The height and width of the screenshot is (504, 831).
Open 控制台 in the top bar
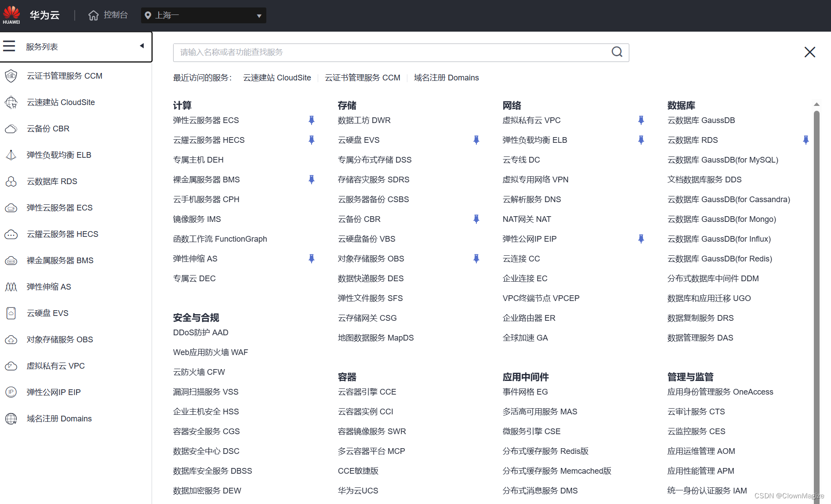point(116,15)
